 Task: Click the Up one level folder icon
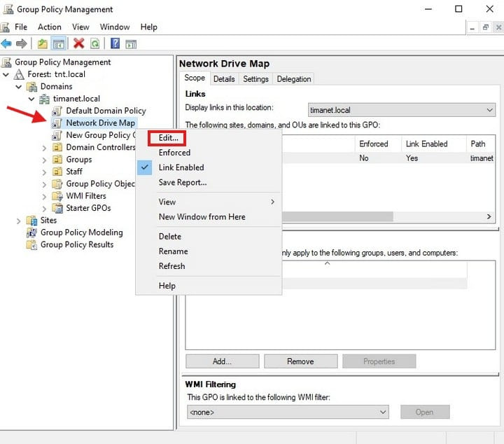point(42,43)
